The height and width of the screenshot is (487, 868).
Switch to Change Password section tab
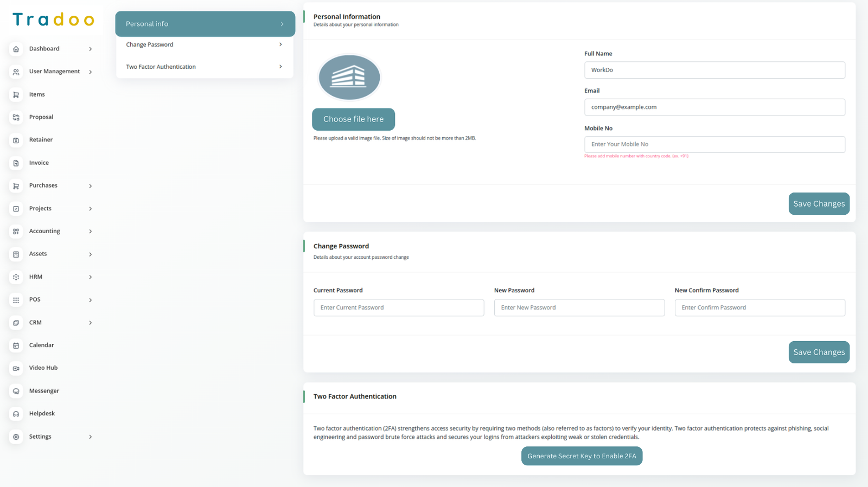point(204,44)
